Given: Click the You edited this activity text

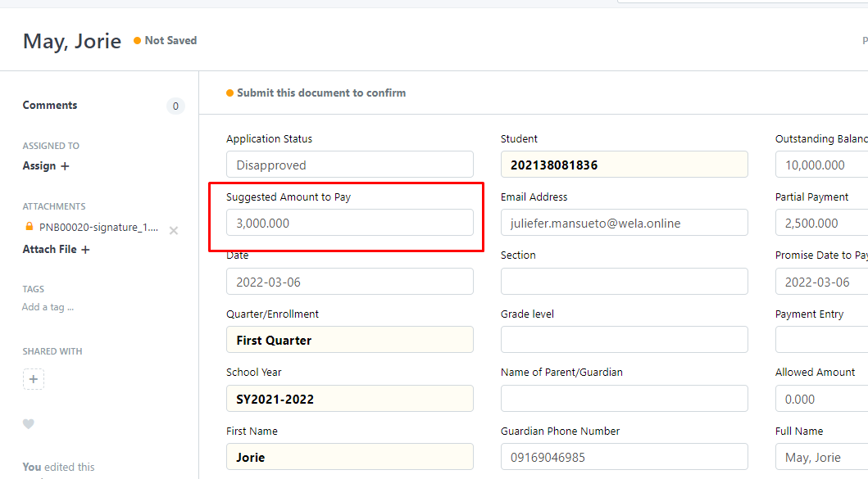Looking at the screenshot, I should point(58,467).
